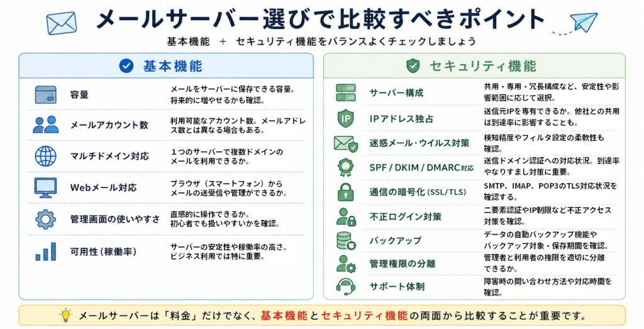Click the red セキュリティ機能 text in the footer
The height and width of the screenshot is (329, 644).
[364, 316]
